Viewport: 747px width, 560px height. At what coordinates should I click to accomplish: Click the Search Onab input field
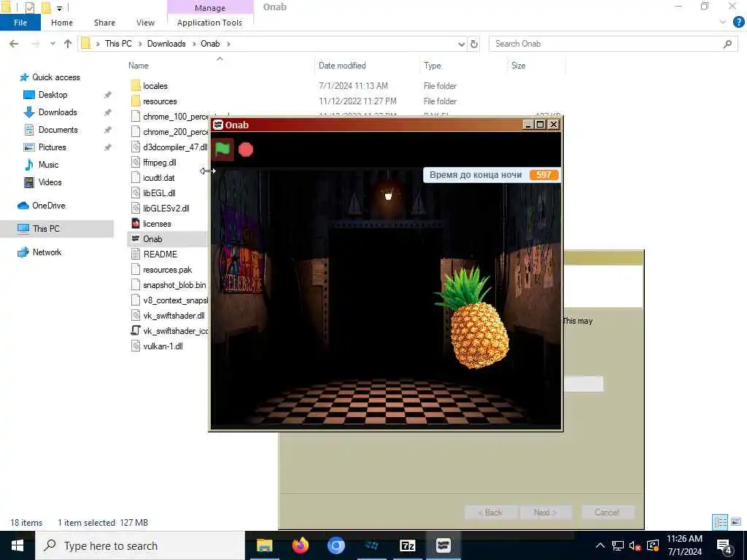pyautogui.click(x=605, y=44)
